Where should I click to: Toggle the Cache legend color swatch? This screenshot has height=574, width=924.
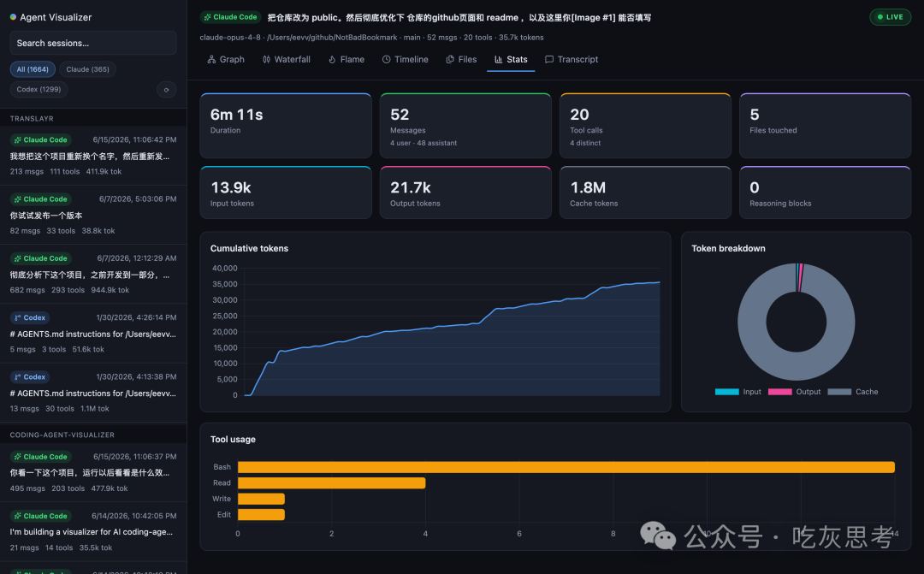point(839,392)
